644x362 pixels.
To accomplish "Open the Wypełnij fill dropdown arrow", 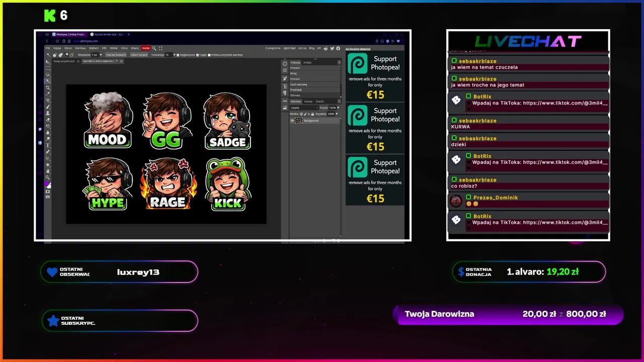I will [x=337, y=114].
